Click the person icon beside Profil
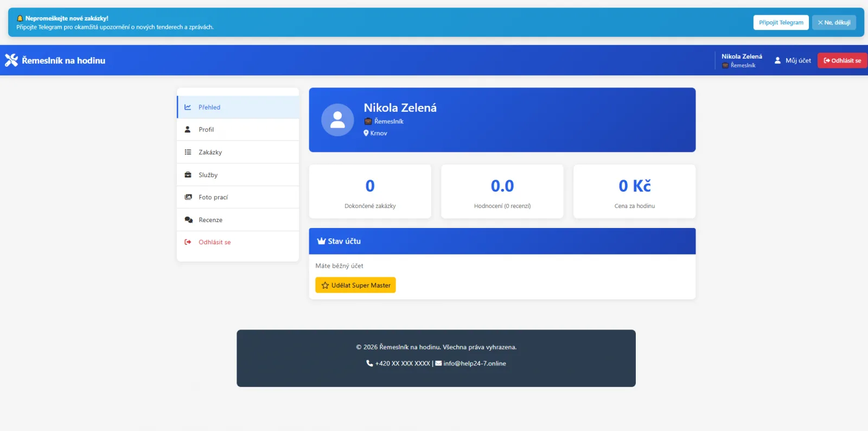 point(188,130)
